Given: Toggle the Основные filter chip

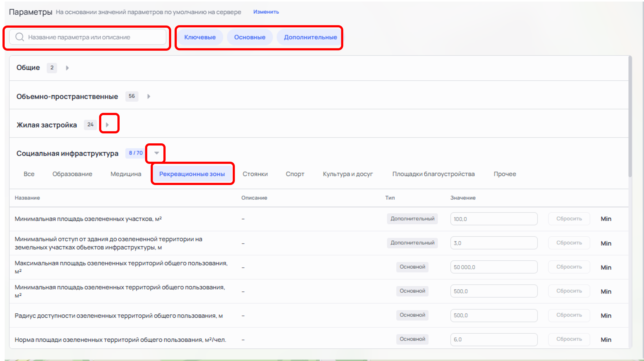Looking at the screenshot, I should click(x=249, y=37).
